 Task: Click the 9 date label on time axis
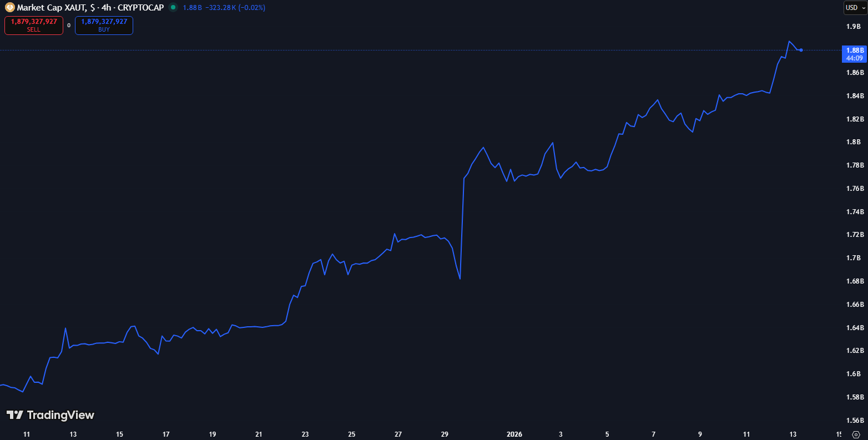(700, 434)
